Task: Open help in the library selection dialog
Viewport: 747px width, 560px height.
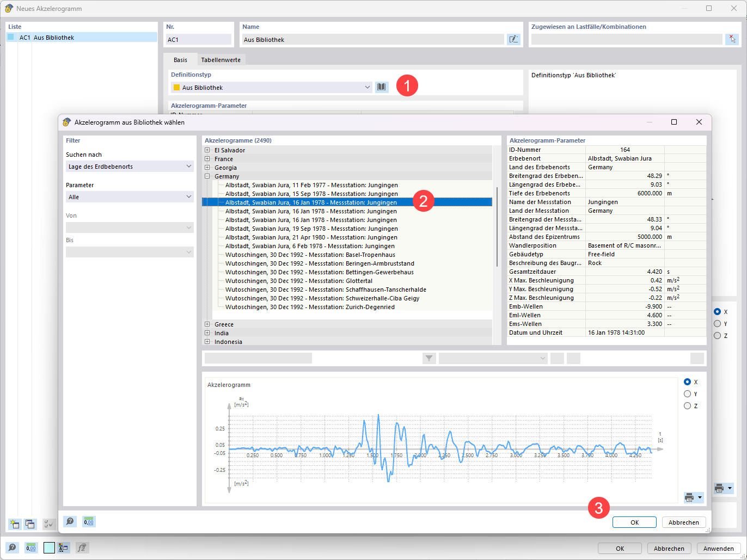Action: pos(70,521)
